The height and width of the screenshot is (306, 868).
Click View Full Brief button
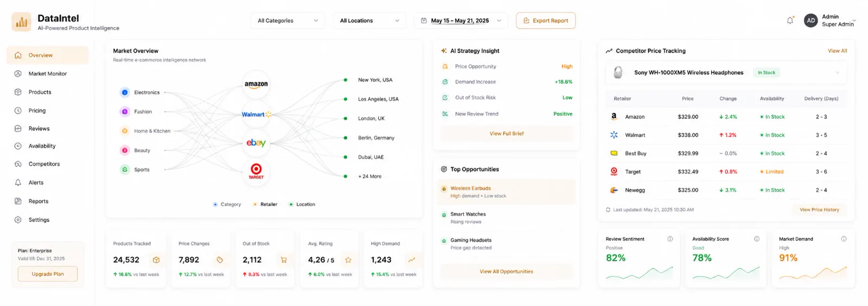507,133
